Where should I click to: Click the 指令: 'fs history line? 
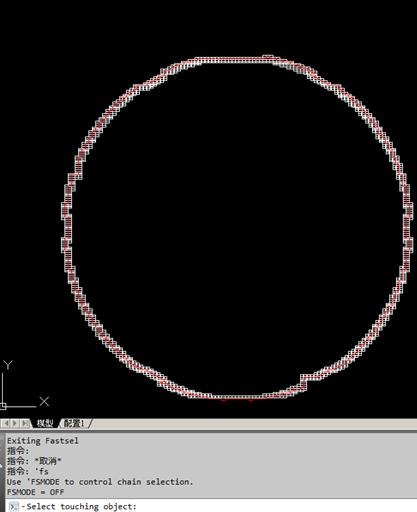point(28,472)
